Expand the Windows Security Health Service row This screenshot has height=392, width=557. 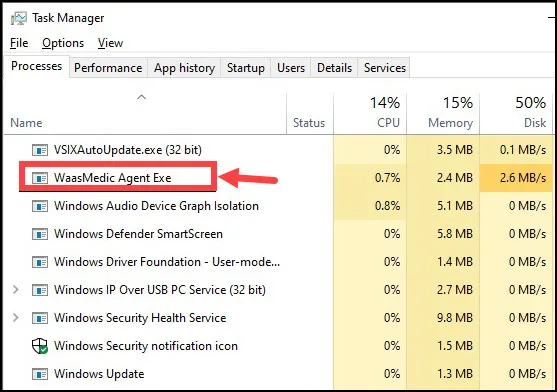16,317
